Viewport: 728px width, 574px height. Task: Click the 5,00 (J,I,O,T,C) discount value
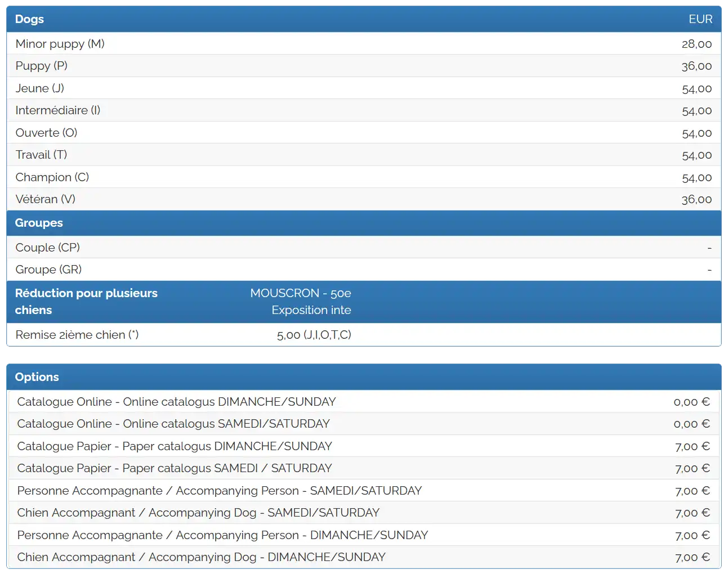(x=314, y=335)
